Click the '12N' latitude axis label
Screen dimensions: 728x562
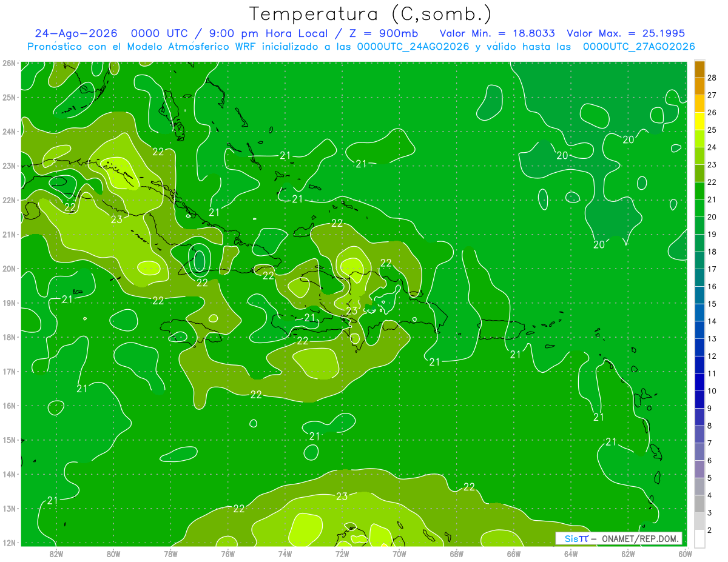[x=8, y=543]
